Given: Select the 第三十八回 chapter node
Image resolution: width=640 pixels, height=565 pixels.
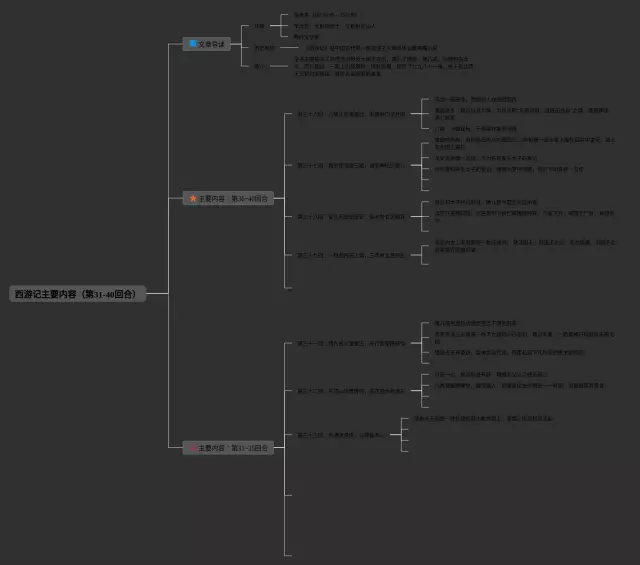Looking at the screenshot, I should pyautogui.click(x=351, y=216).
